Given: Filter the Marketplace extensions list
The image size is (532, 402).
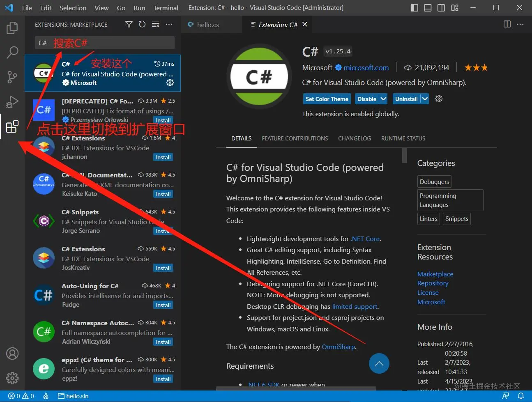Looking at the screenshot, I should [129, 24].
